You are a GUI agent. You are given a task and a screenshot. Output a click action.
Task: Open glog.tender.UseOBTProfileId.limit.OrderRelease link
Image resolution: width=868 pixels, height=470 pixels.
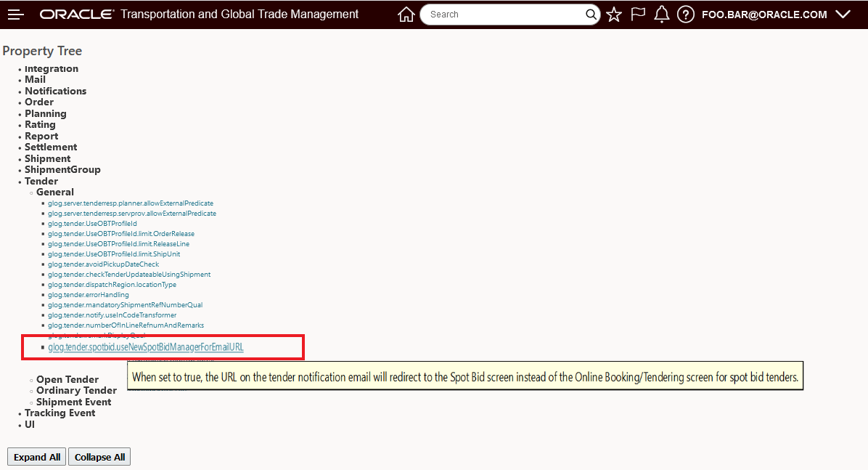pos(120,234)
